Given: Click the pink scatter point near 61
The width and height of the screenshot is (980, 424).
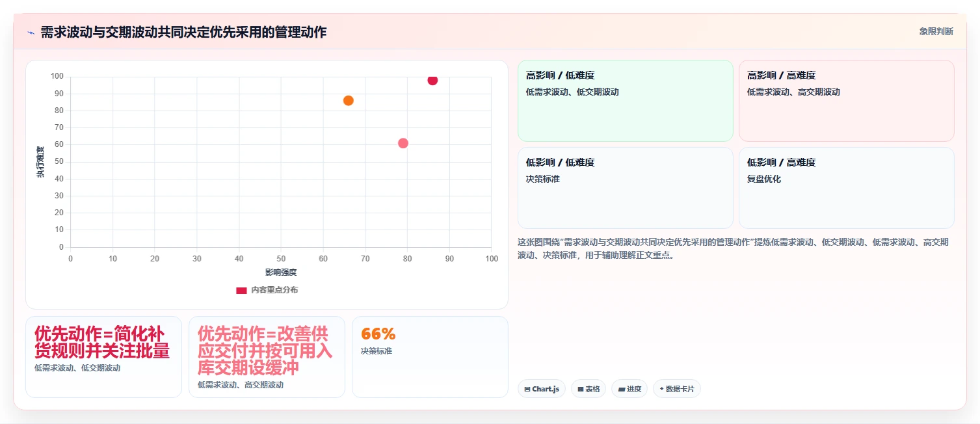Looking at the screenshot, I should click(x=403, y=143).
